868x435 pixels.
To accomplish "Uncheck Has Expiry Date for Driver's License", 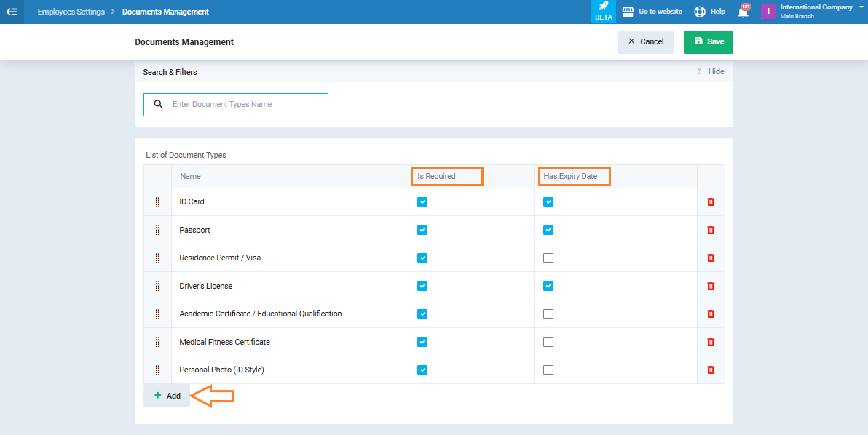I will (548, 286).
